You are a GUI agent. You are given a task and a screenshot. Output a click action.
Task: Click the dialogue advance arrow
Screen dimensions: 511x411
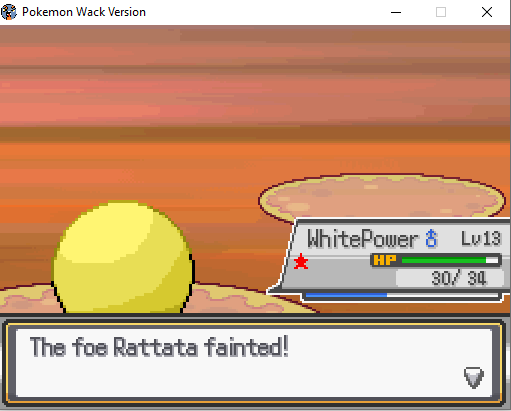[x=474, y=378]
